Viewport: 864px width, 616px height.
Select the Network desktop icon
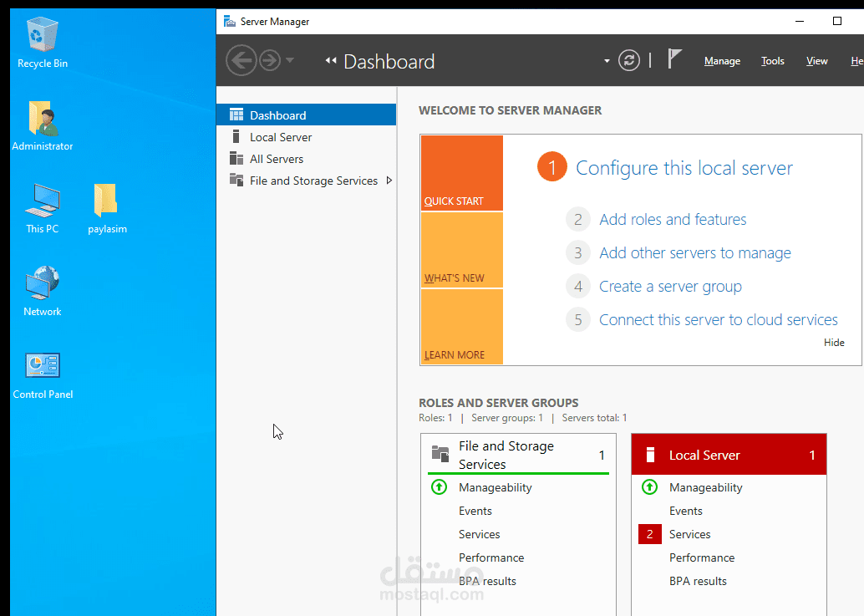click(43, 291)
